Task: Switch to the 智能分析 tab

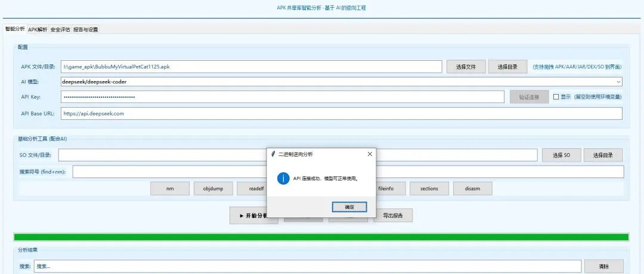Action: 15,29
